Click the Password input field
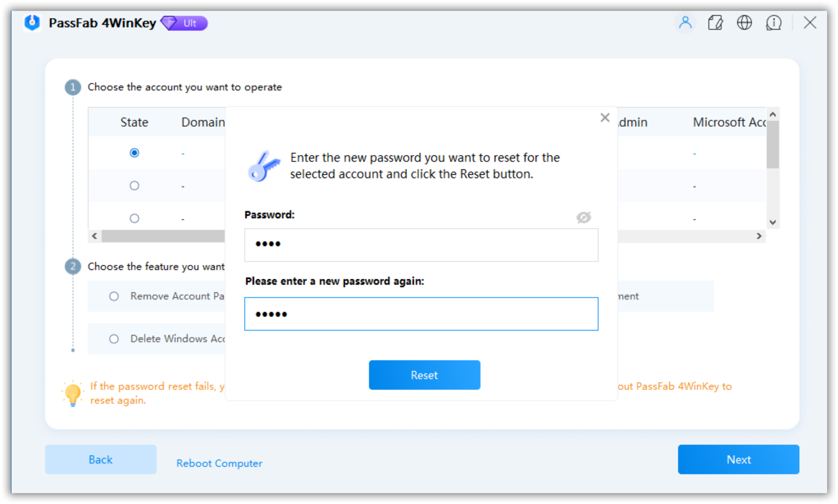 pos(421,245)
